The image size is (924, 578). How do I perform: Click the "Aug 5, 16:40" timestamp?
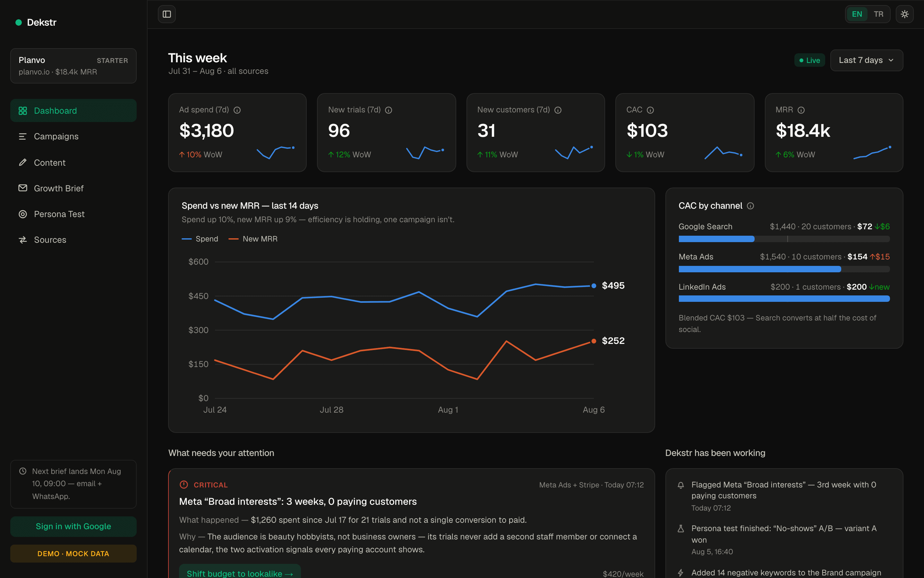point(712,552)
